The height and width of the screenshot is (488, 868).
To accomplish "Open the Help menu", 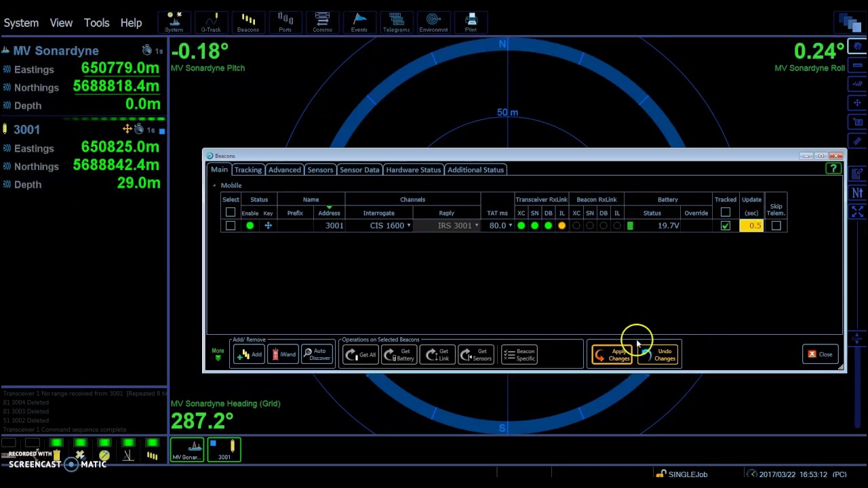I will (x=131, y=22).
